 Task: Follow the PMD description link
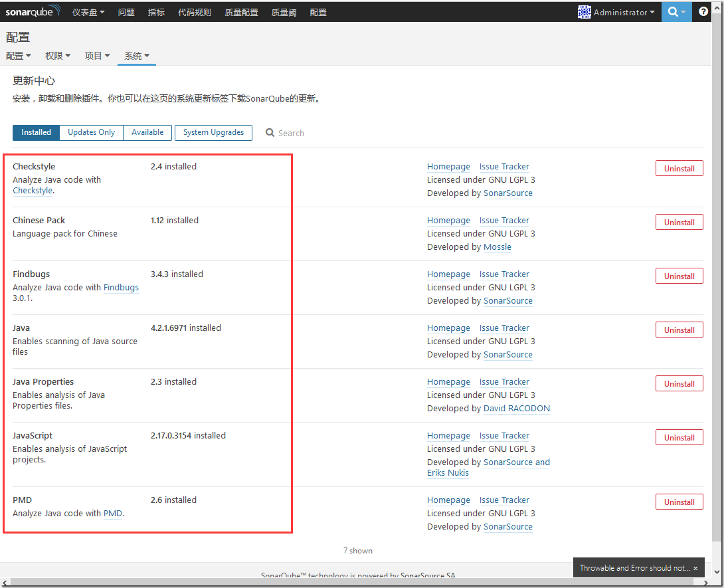click(x=113, y=514)
